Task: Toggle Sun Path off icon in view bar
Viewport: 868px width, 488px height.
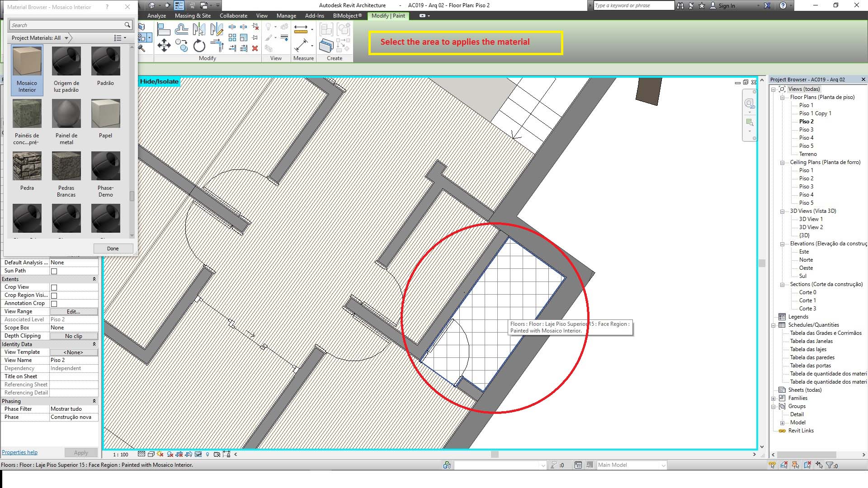Action: [160, 454]
